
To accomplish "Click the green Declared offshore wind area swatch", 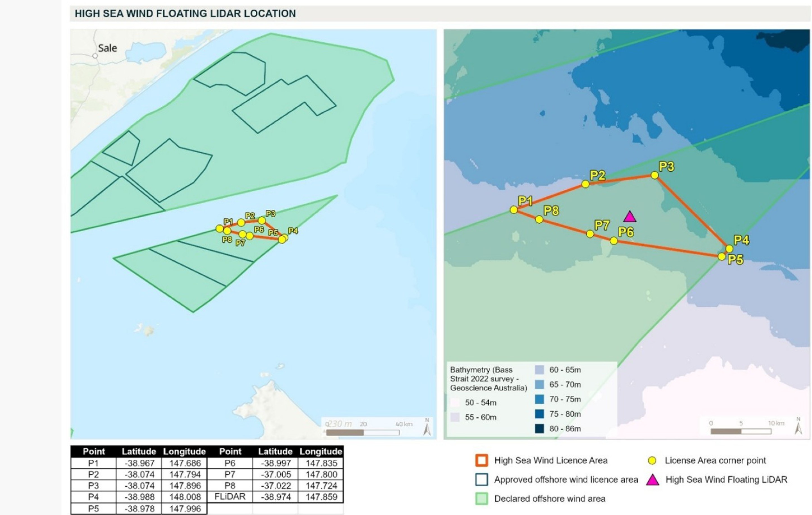I will coord(482,499).
